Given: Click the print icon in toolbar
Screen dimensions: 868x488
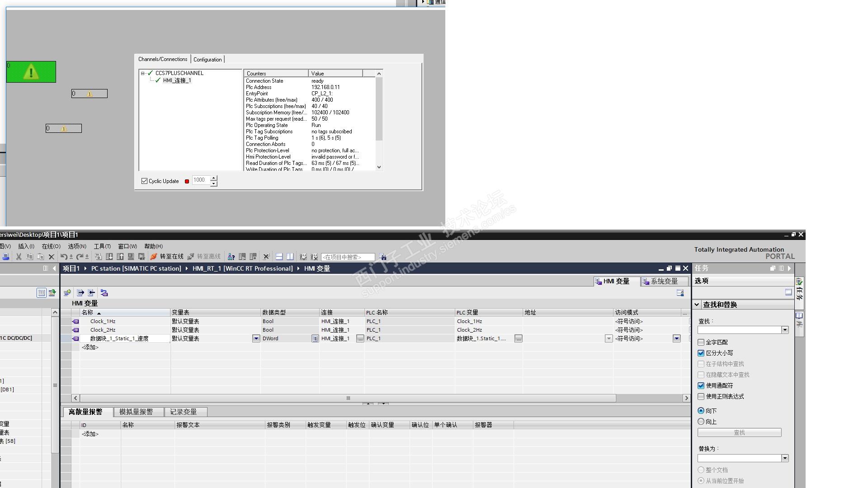Looking at the screenshot, I should [6, 257].
